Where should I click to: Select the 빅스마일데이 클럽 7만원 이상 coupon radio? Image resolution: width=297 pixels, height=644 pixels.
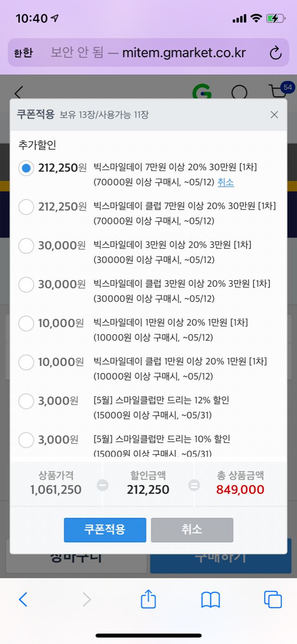[x=26, y=207]
